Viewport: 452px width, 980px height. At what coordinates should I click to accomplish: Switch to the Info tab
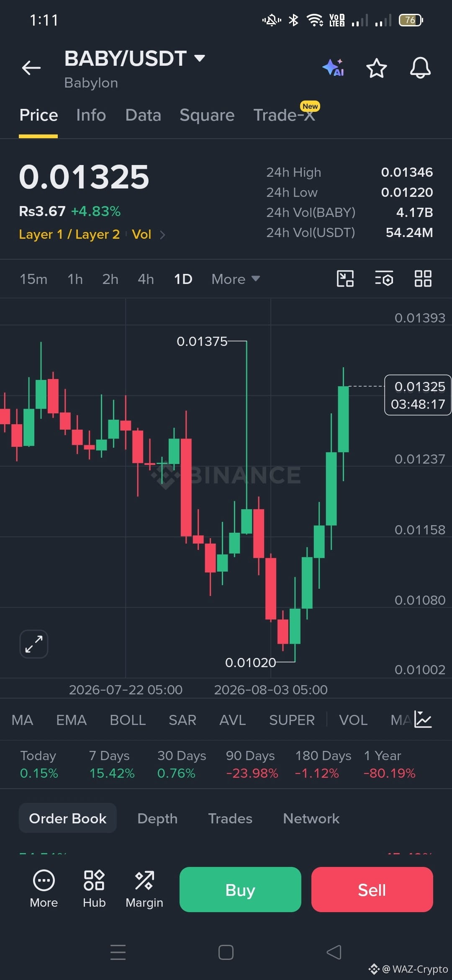click(91, 115)
